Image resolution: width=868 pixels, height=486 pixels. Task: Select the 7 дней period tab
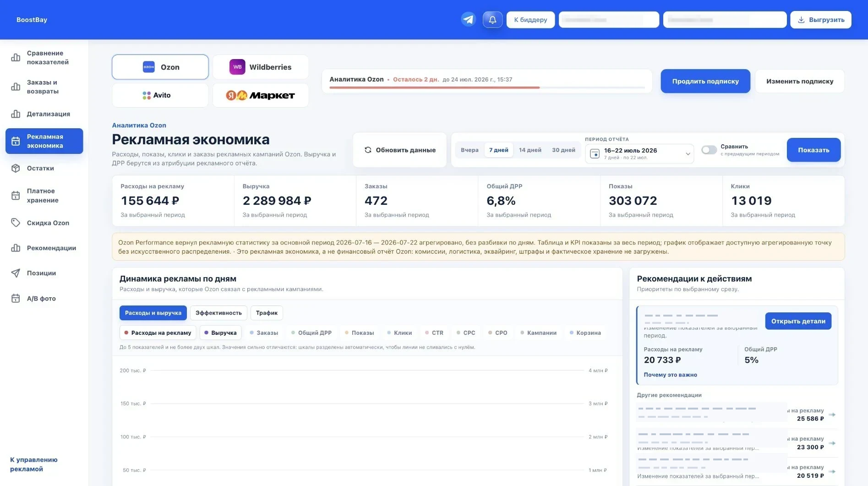point(499,150)
